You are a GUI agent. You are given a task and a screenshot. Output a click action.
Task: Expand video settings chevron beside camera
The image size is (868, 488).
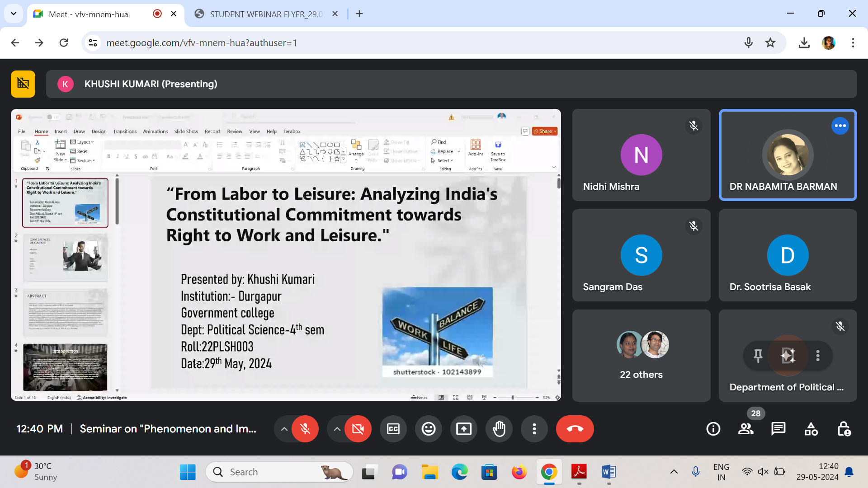tap(337, 429)
